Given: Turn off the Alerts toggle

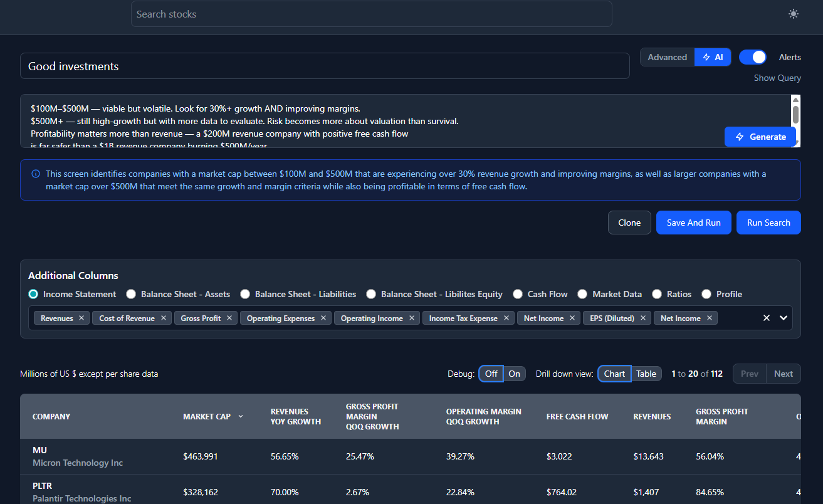Looking at the screenshot, I should (x=752, y=57).
